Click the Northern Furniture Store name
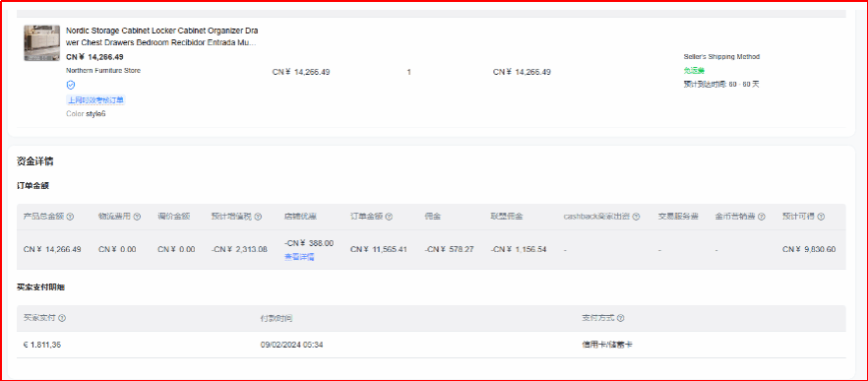Viewport: 868px width, 381px height. click(x=103, y=71)
